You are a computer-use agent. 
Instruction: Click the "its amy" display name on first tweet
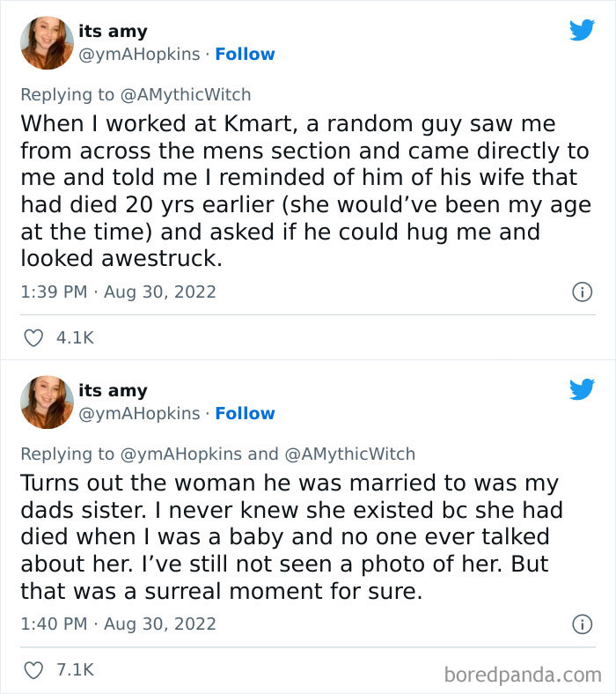click(113, 31)
